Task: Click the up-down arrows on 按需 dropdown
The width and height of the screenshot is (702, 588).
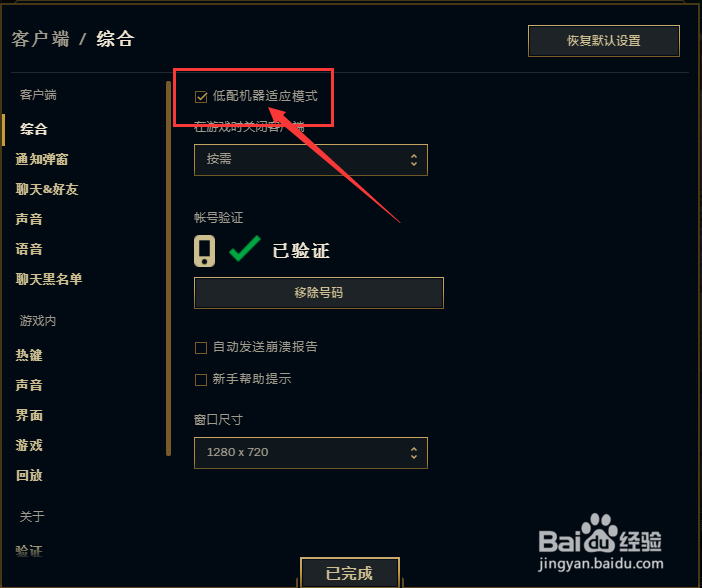Action: click(x=414, y=160)
